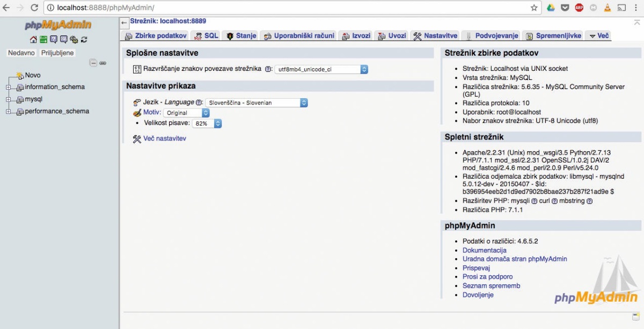Click the Cast extension icon
Viewport: 644px width, 329px height.
(x=622, y=8)
